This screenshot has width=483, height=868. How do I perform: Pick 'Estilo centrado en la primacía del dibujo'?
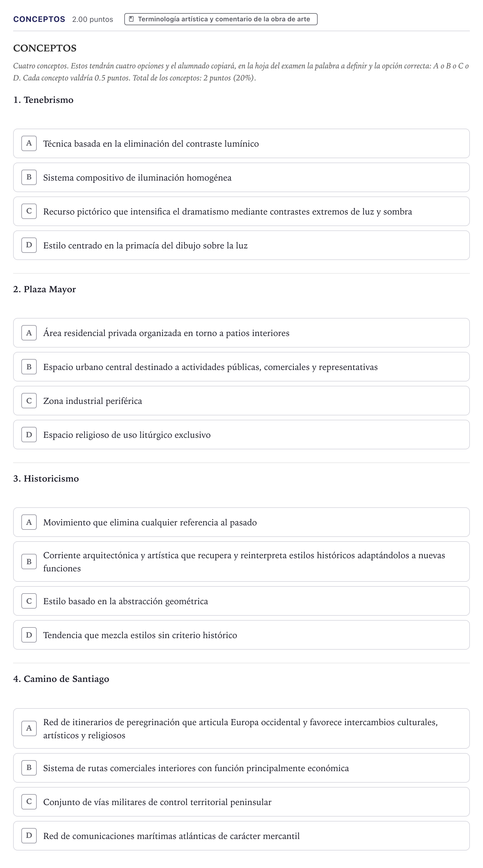[x=241, y=245]
